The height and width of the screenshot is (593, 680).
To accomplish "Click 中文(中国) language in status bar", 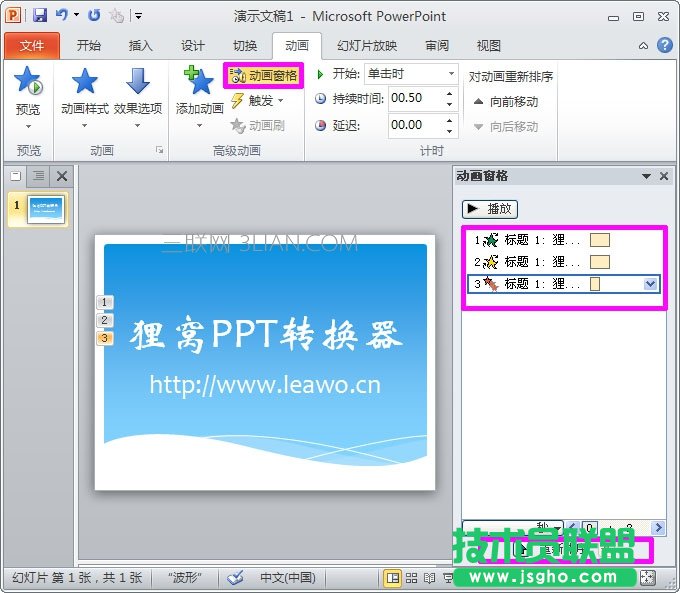I will (x=288, y=577).
